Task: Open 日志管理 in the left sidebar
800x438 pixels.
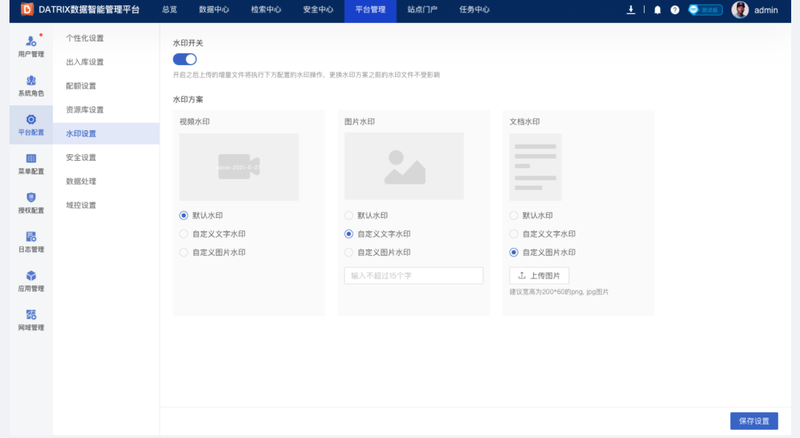Action: tap(31, 241)
